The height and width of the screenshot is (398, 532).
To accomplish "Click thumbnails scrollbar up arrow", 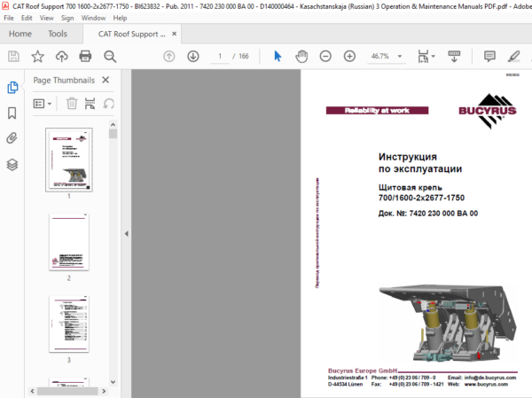I will pos(113,124).
